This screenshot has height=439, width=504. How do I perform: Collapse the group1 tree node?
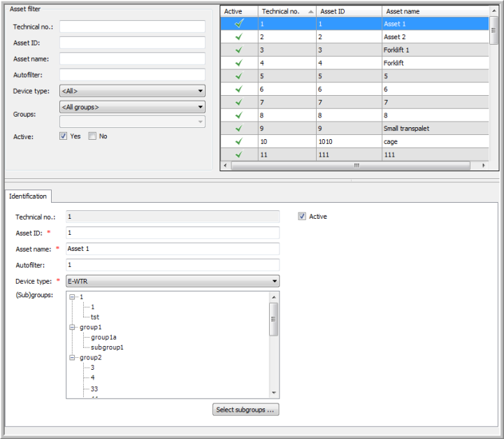pyautogui.click(x=72, y=327)
